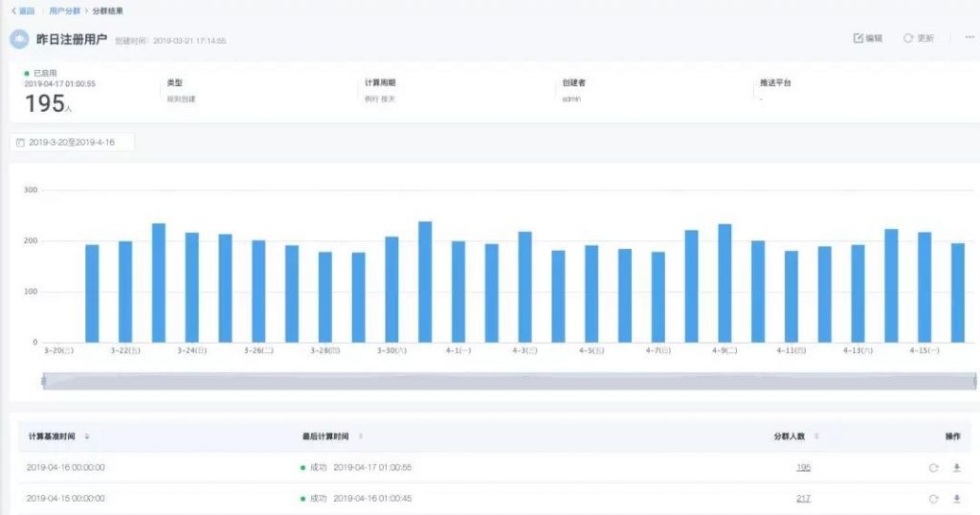Click the 2019-04-16 00:00:00 cell

[66, 467]
